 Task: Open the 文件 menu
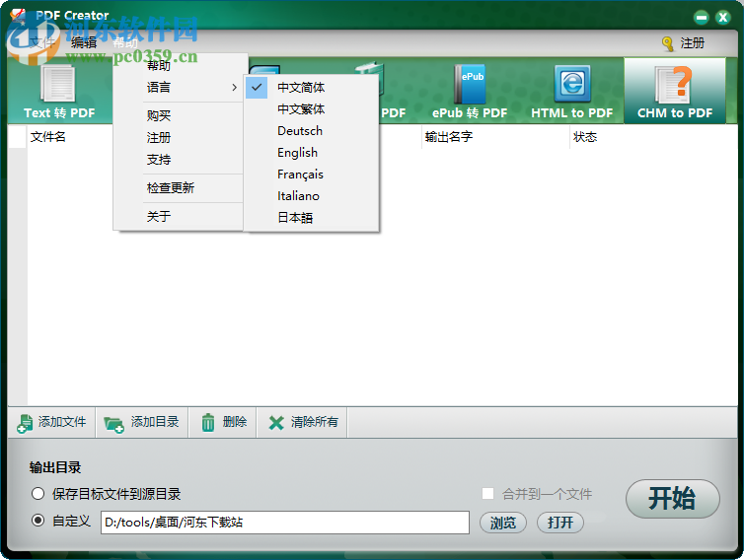[42, 42]
